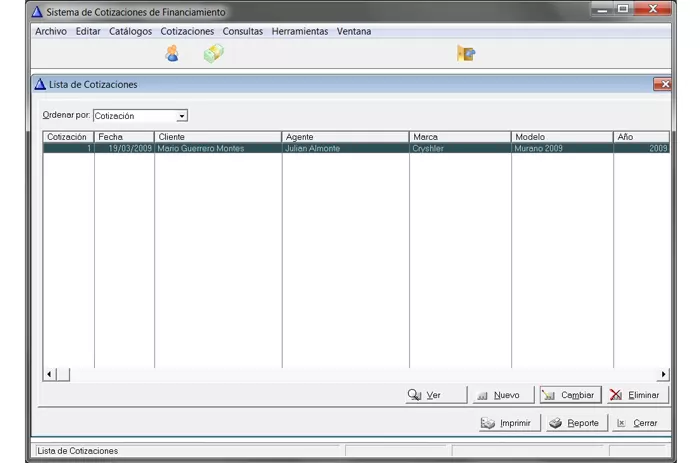Screen dimensions: 700x463
Task: Click the 'Lista de Cotizaciones' status bar text
Action: [78, 451]
